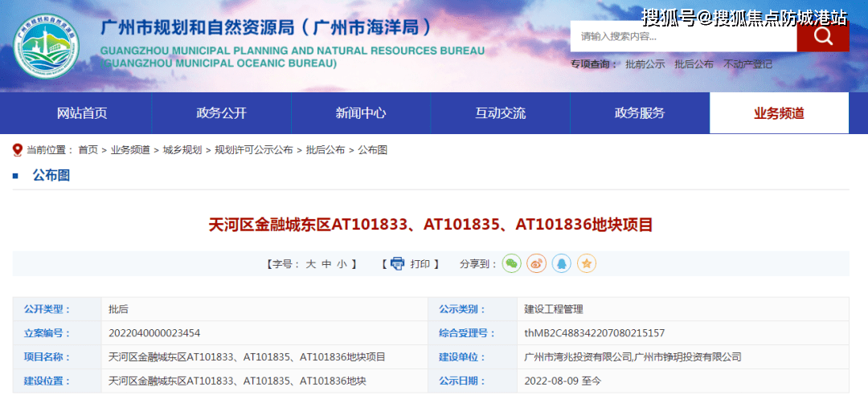Click the 项目名称 label cell
The image size is (868, 399).
58,357
